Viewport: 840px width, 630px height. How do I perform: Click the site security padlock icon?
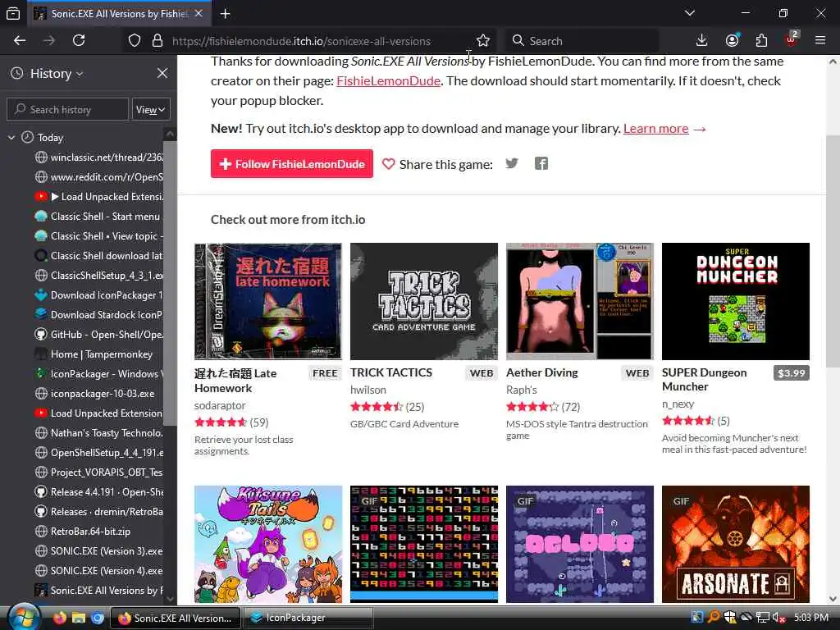coord(157,41)
